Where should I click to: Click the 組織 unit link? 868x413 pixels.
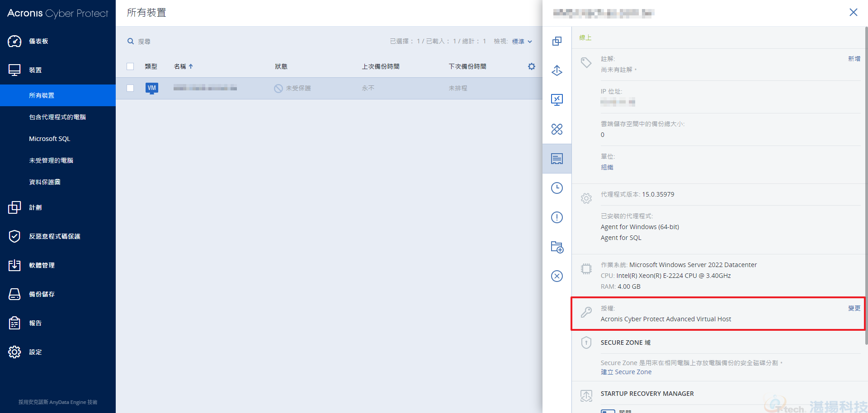click(607, 167)
